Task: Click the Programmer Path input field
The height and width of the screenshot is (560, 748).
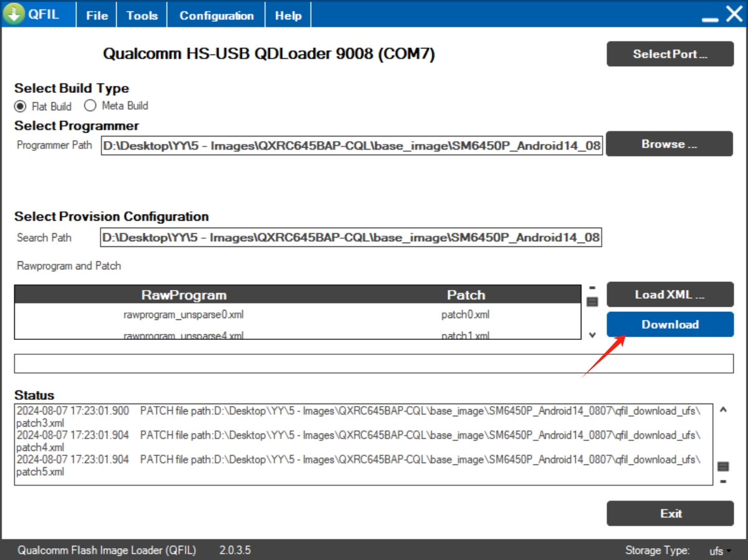Action: 352,146
